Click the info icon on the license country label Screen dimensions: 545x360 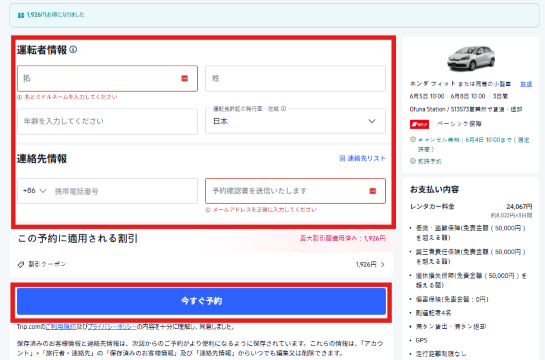283,109
